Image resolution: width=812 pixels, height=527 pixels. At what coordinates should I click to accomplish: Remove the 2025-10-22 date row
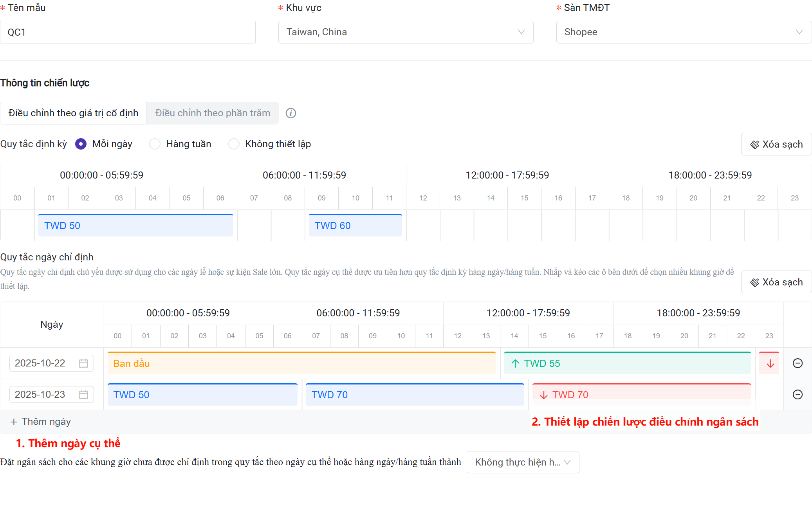[798, 363]
